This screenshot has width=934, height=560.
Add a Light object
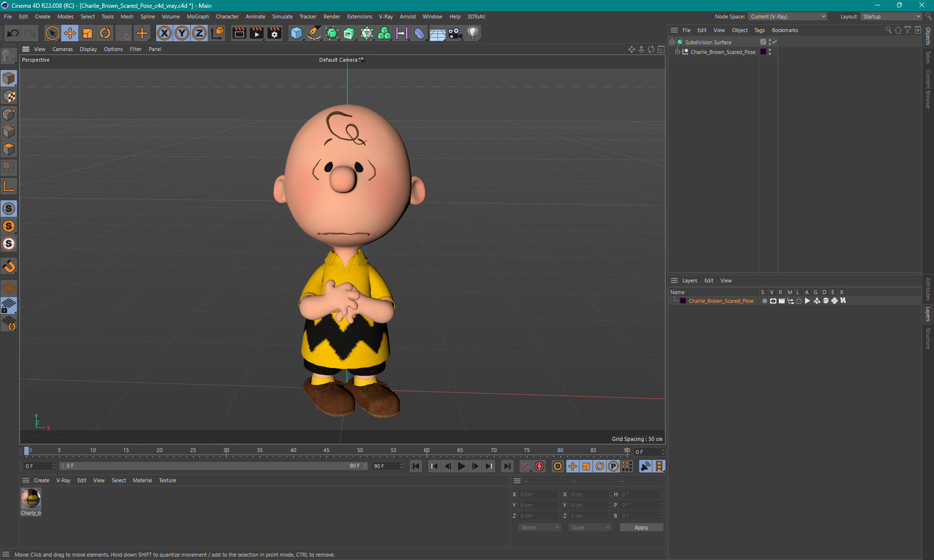point(473,33)
